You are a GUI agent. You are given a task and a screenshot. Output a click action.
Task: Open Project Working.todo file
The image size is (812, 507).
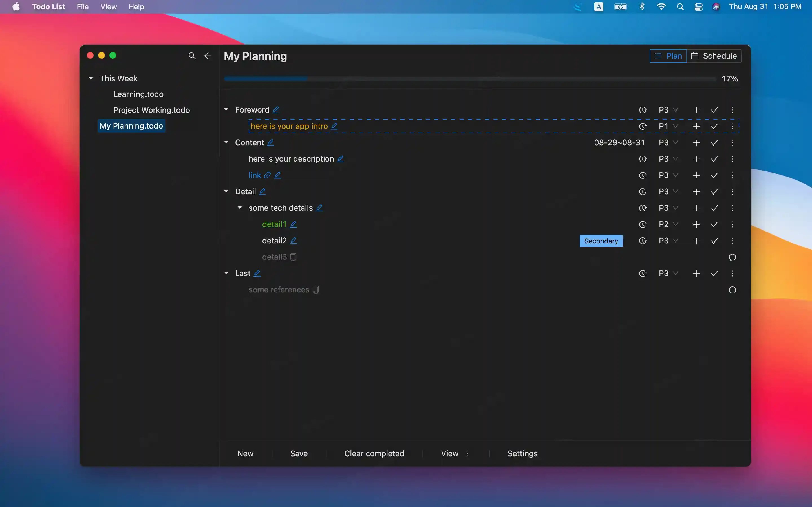(x=151, y=110)
